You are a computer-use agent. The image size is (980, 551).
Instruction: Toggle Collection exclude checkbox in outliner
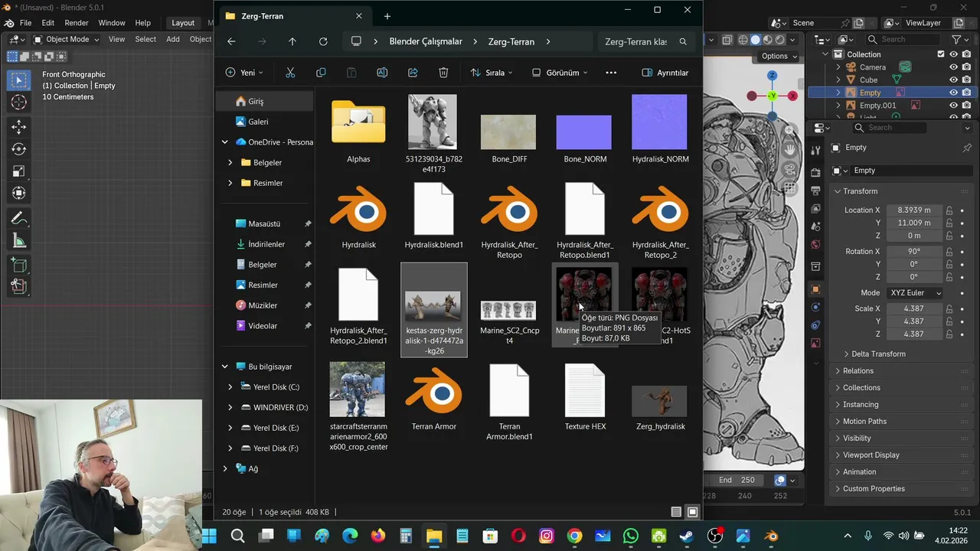click(x=941, y=54)
